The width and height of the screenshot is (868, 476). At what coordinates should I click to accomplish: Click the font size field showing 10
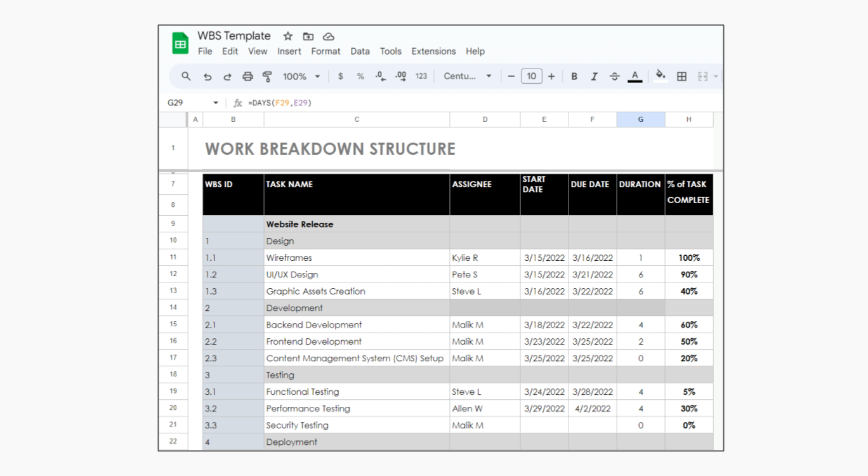click(x=532, y=76)
